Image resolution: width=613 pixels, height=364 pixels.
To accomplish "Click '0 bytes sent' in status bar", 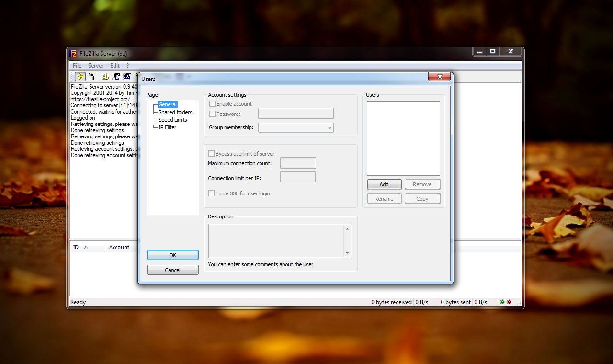I will point(455,302).
